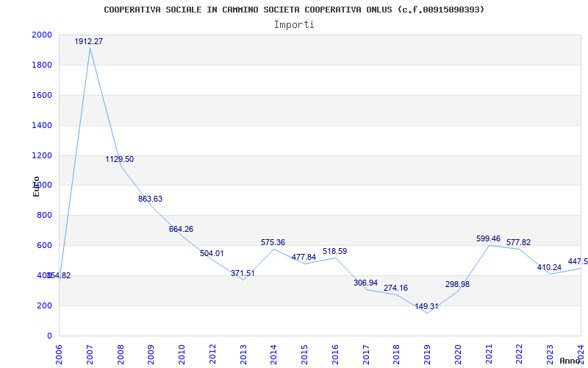Select the 1129.50 value label
Image resolution: width=588 pixels, height=368 pixels.
pos(119,159)
